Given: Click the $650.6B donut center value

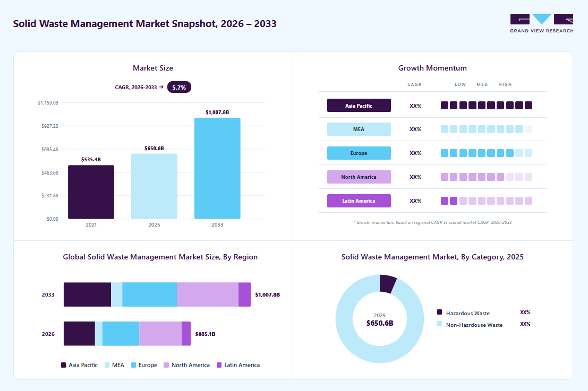Looking at the screenshot, I should pos(380,323).
